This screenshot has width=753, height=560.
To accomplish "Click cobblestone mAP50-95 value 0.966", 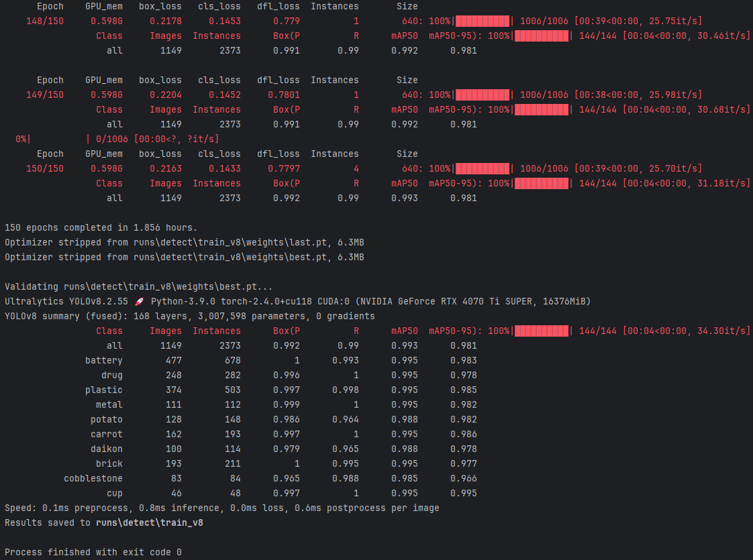I will tap(464, 479).
